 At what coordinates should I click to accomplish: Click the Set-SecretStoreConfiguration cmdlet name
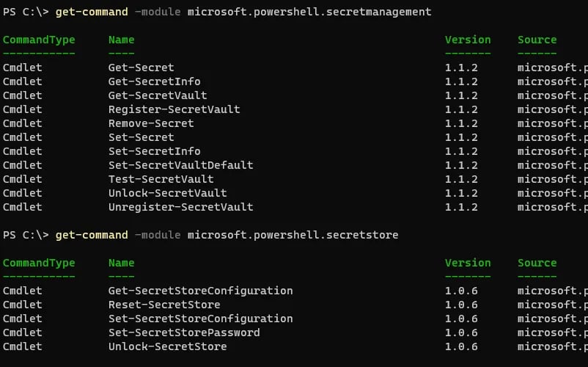pos(200,319)
